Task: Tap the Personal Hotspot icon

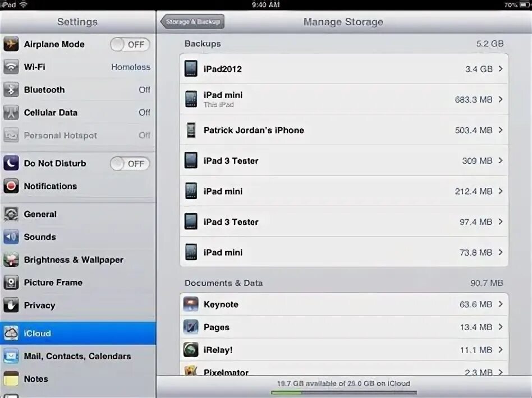Action: point(11,135)
